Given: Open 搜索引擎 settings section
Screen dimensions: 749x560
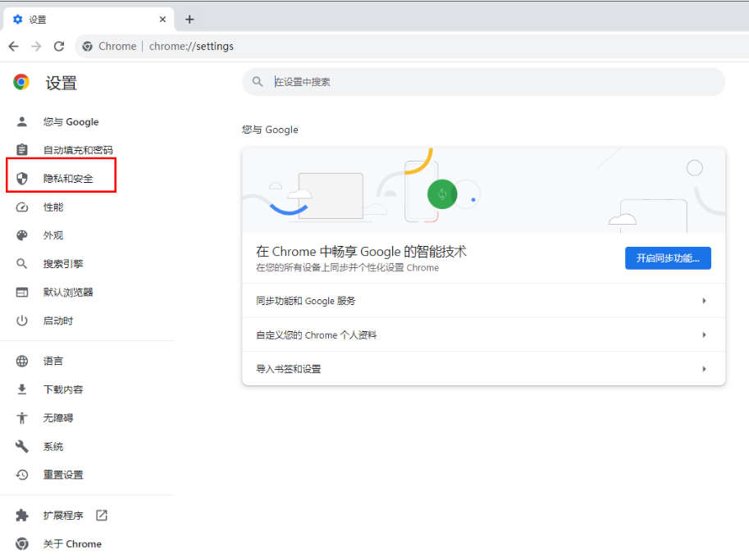Looking at the screenshot, I should [63, 263].
